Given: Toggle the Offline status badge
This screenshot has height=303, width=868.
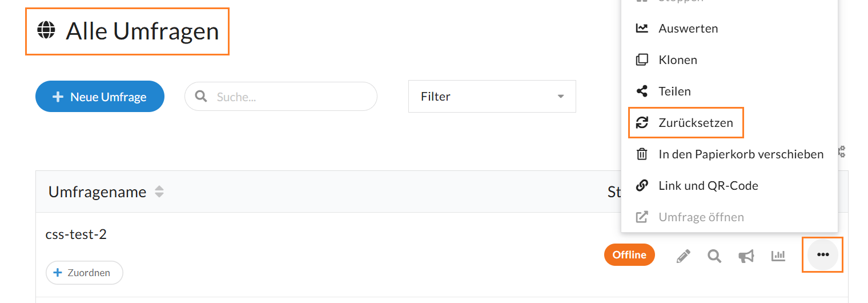Looking at the screenshot, I should (x=629, y=255).
